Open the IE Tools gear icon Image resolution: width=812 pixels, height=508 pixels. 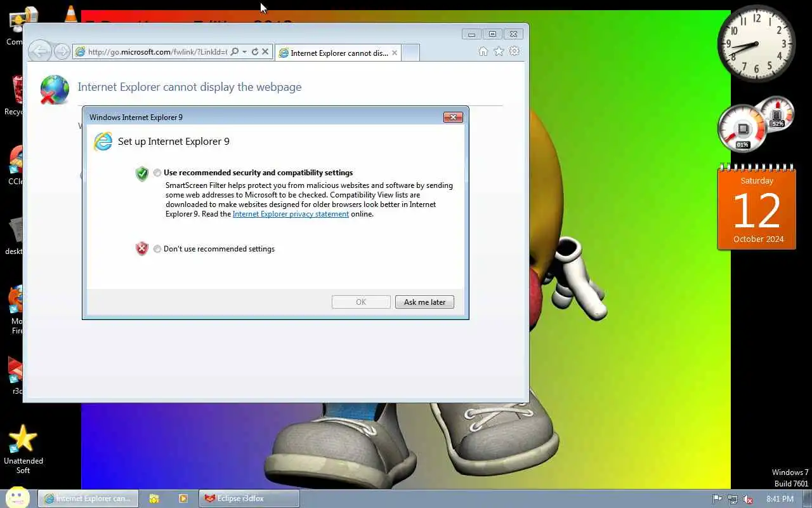tap(514, 51)
